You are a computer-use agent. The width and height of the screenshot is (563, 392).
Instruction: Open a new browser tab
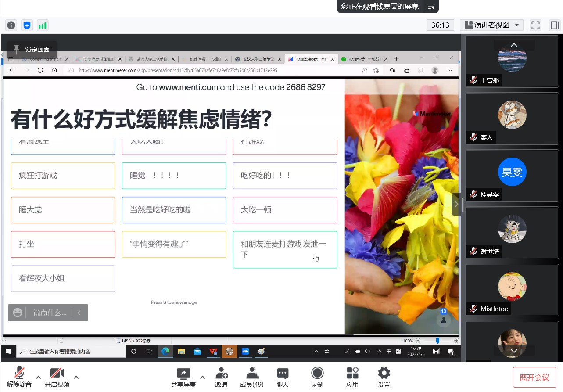tap(397, 59)
